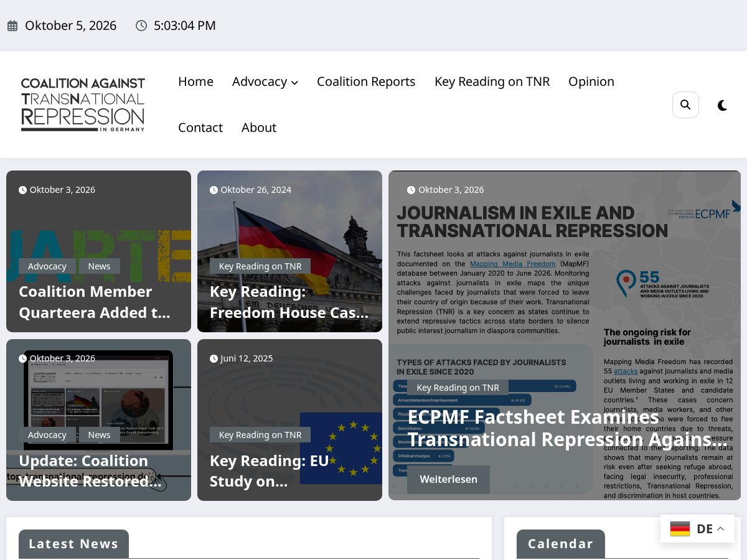The height and width of the screenshot is (560, 747).
Task: Click clock icon on Quarteera card
Action: click(22, 190)
